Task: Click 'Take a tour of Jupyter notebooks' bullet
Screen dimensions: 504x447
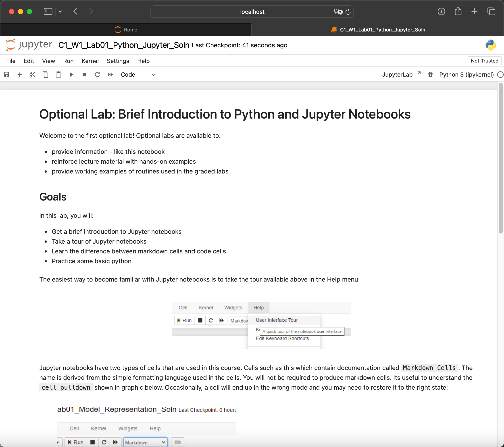Action: pyautogui.click(x=99, y=241)
